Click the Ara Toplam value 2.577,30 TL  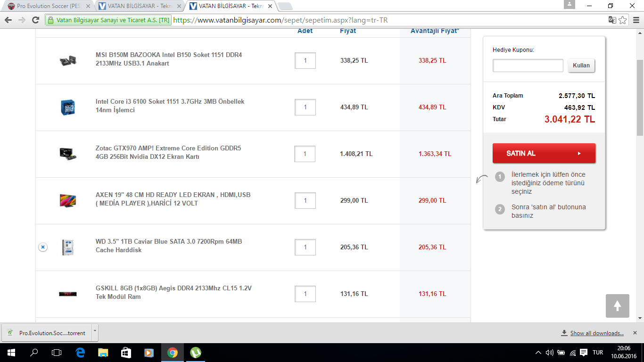coord(577,96)
